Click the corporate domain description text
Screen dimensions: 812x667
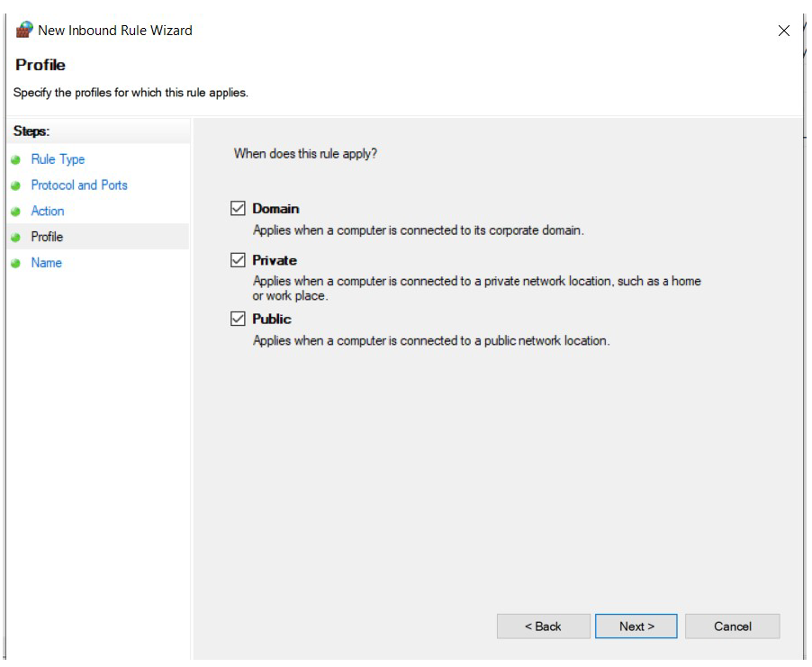[419, 230]
